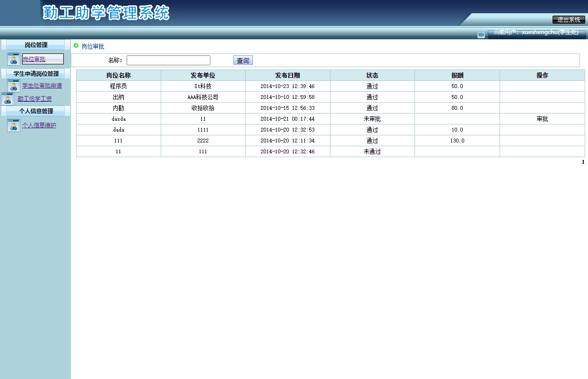This screenshot has height=379, width=588.
Task: Click the 未审批 status for dasda
Action: [372, 119]
